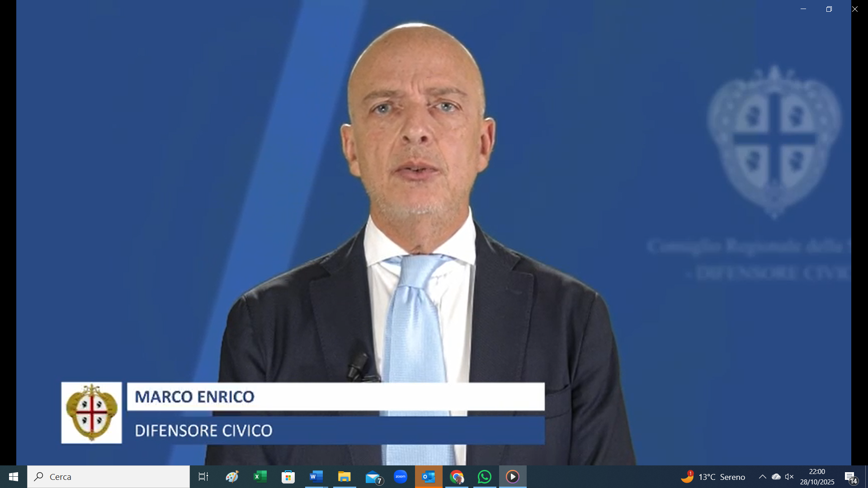Image resolution: width=868 pixels, height=488 pixels.
Task: Open File Explorer from the taskbar
Action: [344, 477]
